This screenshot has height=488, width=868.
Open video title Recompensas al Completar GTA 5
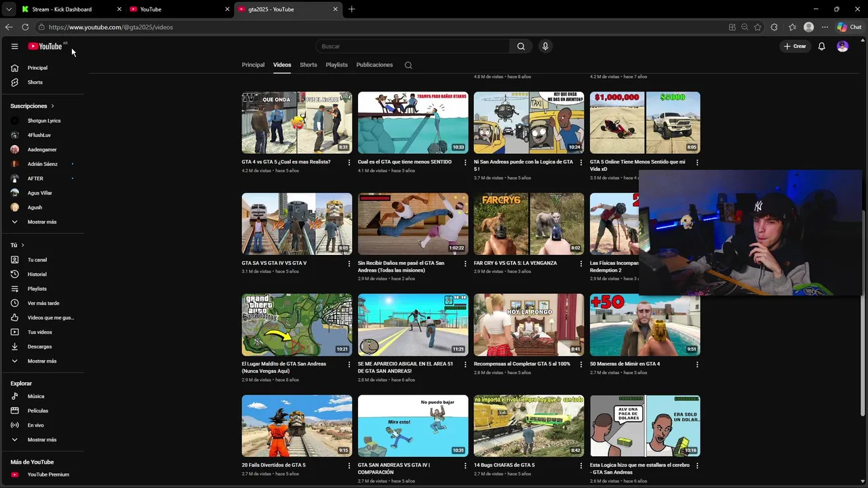click(522, 364)
